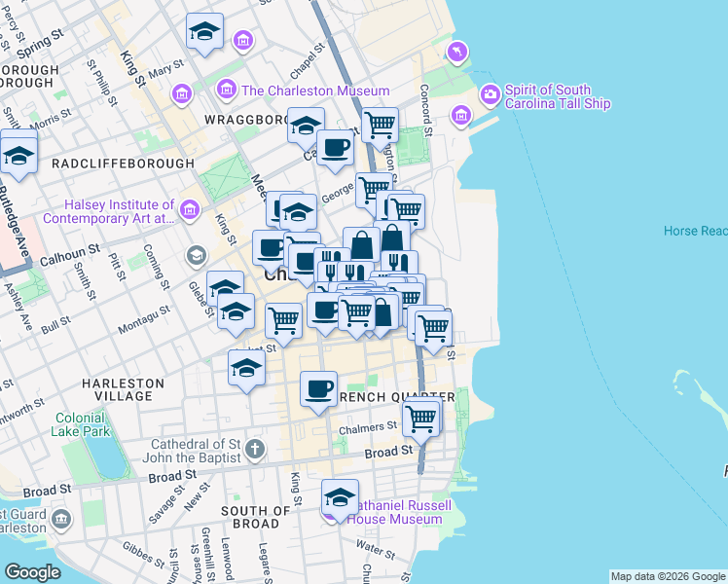Select the fork-and-knife marker right of shopping bags
The image size is (728, 584).
coord(399,262)
